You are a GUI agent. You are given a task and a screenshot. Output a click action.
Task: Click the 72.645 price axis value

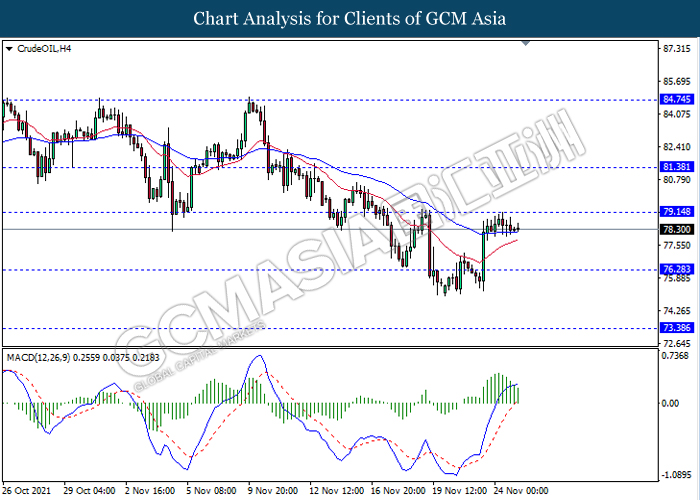677,343
